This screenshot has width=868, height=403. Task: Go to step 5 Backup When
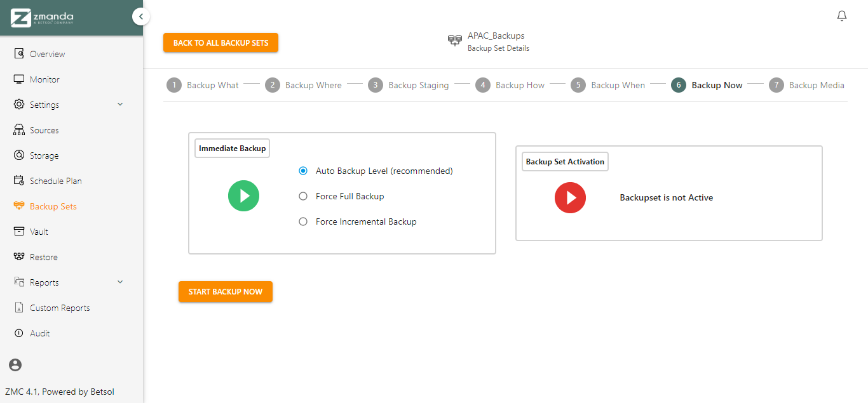[607, 85]
